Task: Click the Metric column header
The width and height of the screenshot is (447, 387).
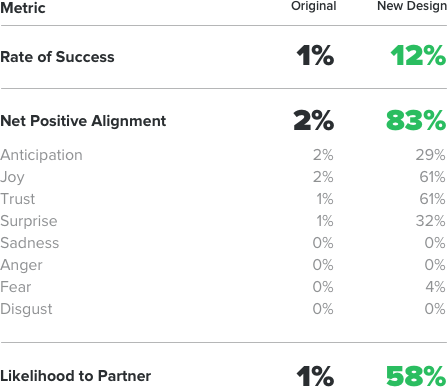Action: pos(23,8)
